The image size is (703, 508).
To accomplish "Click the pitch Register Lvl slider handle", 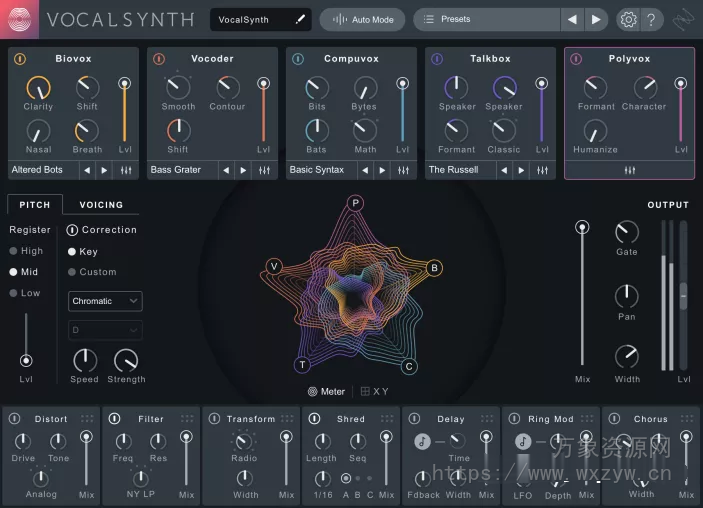I will [x=26, y=360].
